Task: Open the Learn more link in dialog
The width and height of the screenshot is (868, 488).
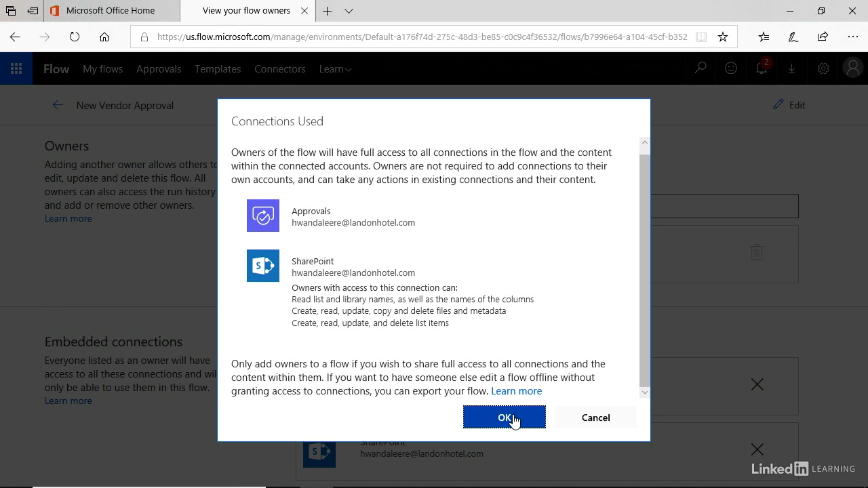Action: (517, 391)
